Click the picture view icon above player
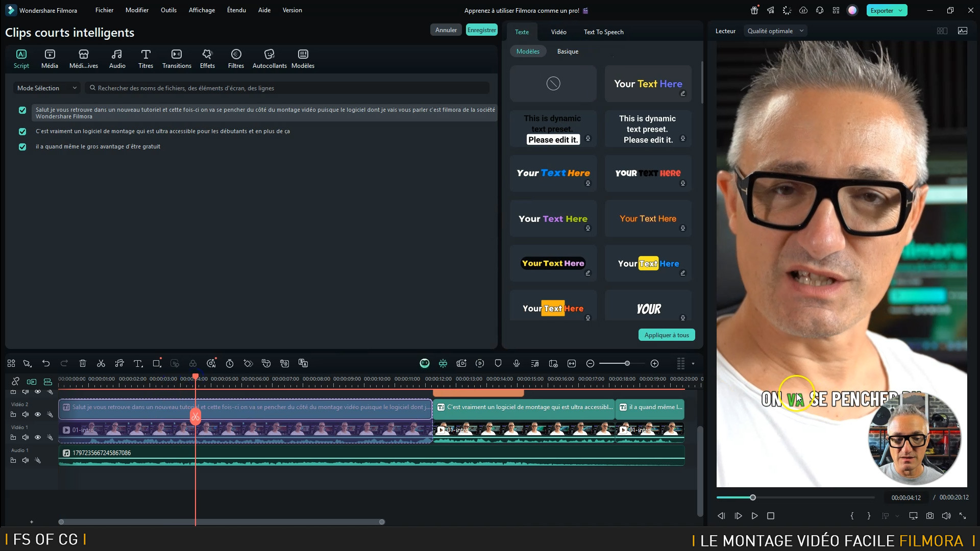Viewport: 980px width, 551px height. point(963,31)
